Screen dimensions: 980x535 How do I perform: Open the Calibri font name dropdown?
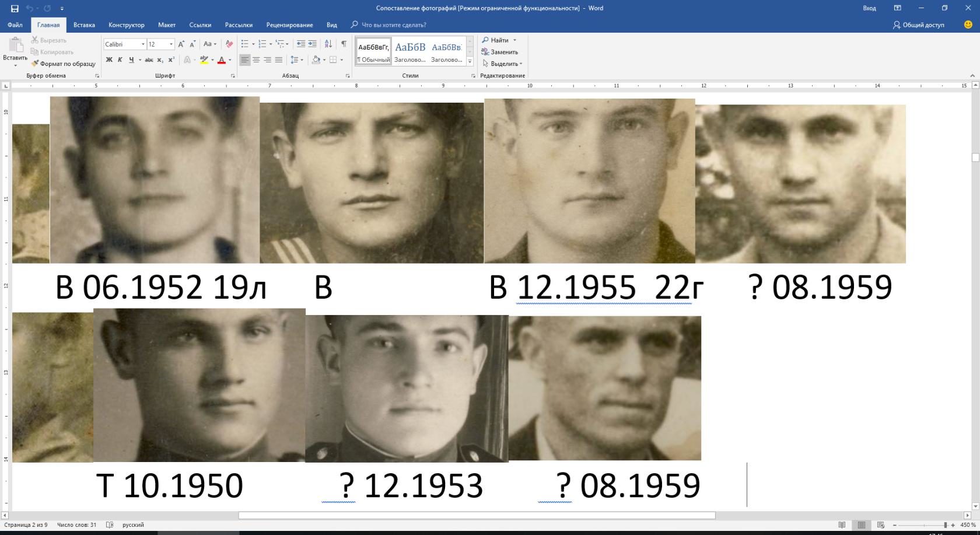[x=143, y=44]
